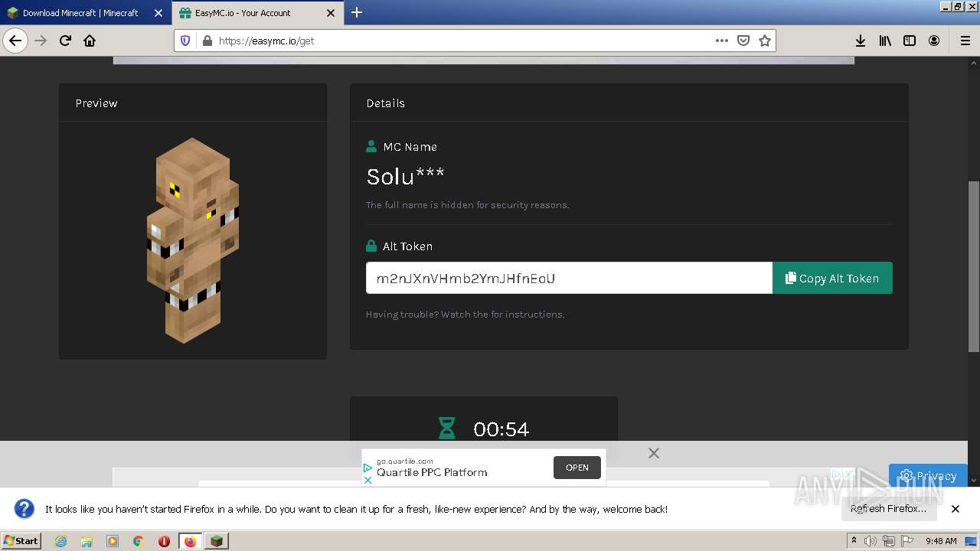Select the Alt Token text field
The height and width of the screenshot is (551, 980).
point(569,278)
